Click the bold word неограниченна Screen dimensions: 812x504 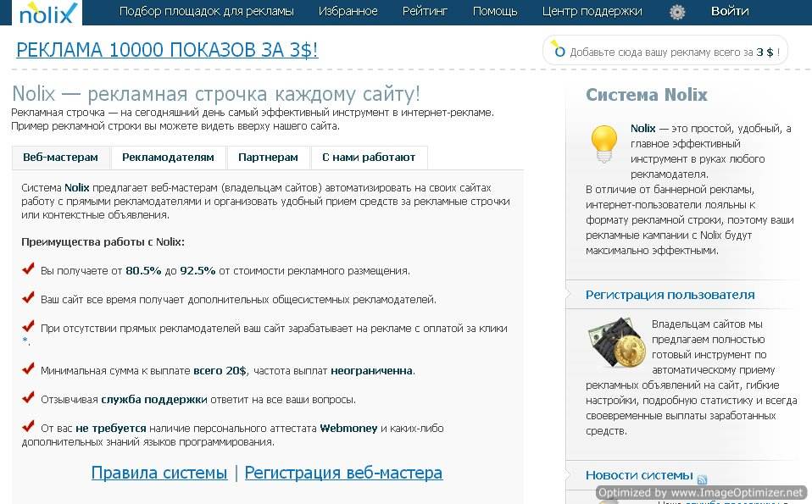click(x=372, y=370)
